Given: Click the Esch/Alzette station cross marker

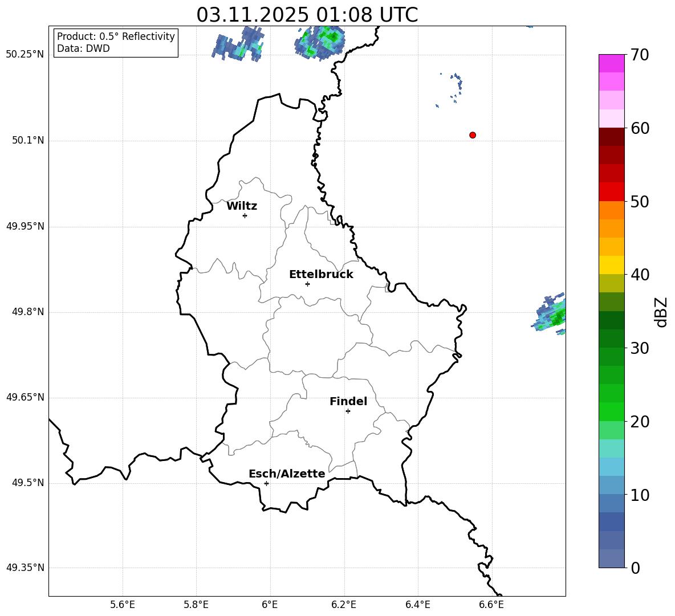Looking at the screenshot, I should [266, 483].
